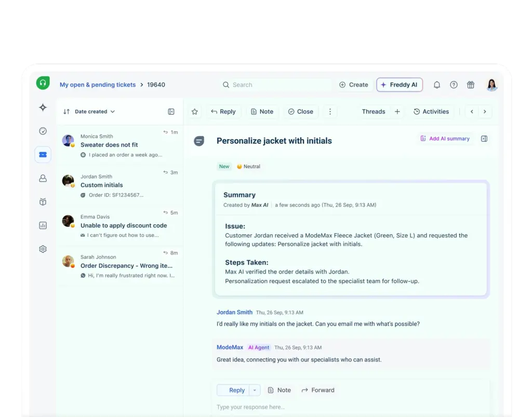
Task: Open the Contacts sidebar icon
Action: tap(43, 178)
